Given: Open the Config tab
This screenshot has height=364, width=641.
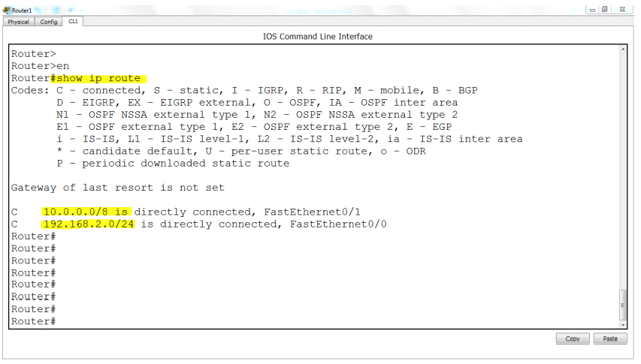Looking at the screenshot, I should (x=49, y=22).
